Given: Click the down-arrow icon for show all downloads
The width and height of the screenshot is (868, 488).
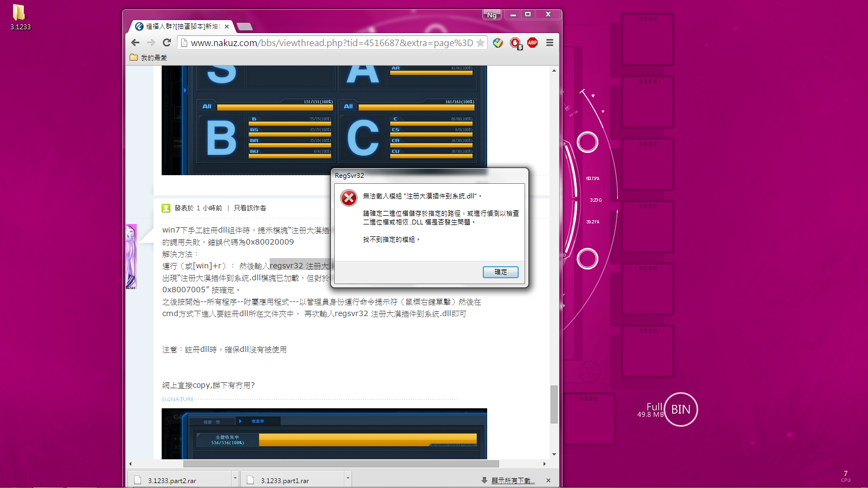Looking at the screenshot, I should (x=484, y=480).
